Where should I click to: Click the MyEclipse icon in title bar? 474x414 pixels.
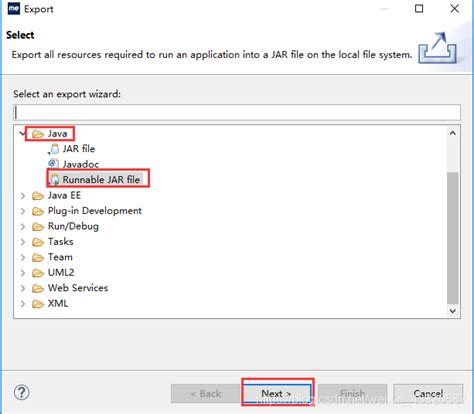(x=14, y=8)
